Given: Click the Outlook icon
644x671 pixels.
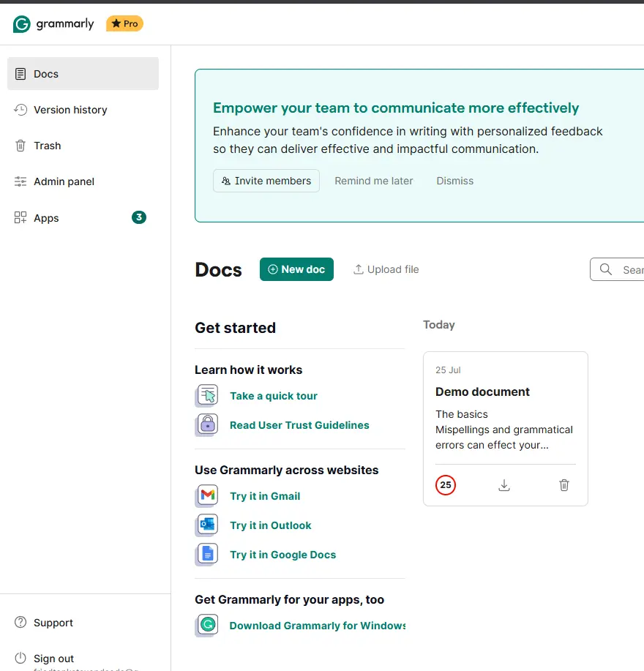Looking at the screenshot, I should click(x=207, y=525).
